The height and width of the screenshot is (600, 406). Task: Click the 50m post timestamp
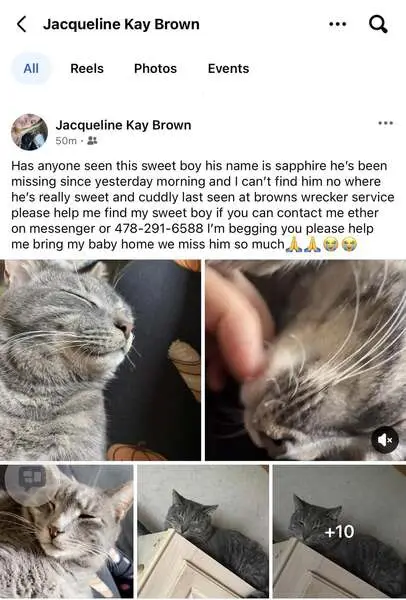point(66,141)
